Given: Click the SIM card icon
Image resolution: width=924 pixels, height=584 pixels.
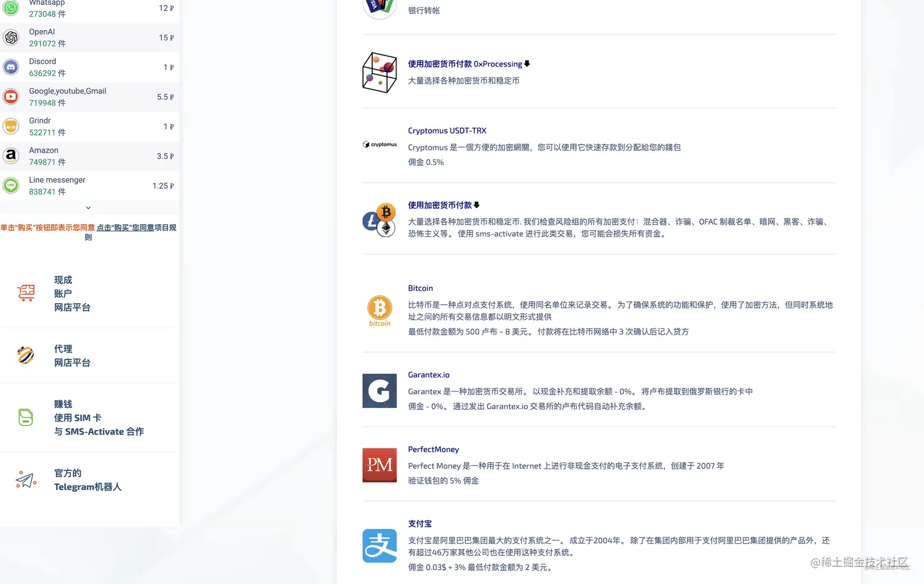Looking at the screenshot, I should point(26,418).
